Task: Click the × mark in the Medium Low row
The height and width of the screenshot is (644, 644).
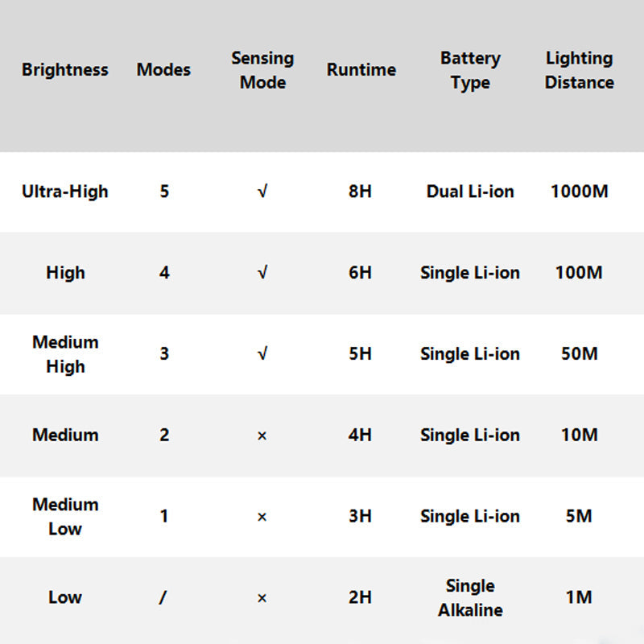Action: 262,517
